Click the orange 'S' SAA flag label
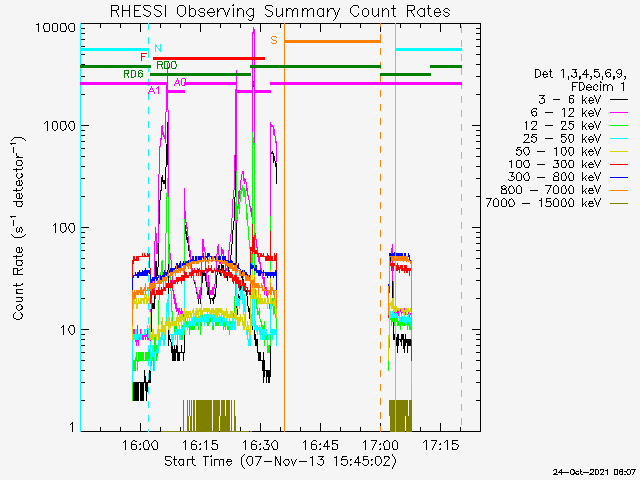The height and width of the screenshot is (480, 640). click(274, 40)
